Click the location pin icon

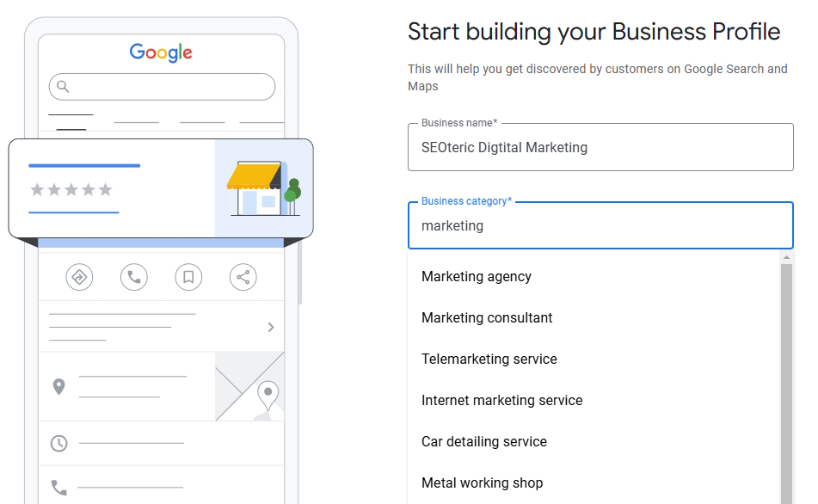[59, 387]
